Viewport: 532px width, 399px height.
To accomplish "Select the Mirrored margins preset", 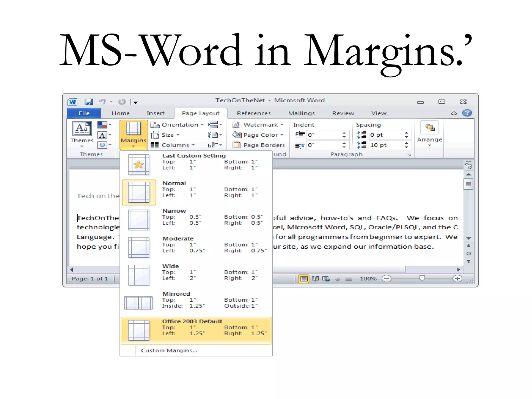I will point(196,303).
